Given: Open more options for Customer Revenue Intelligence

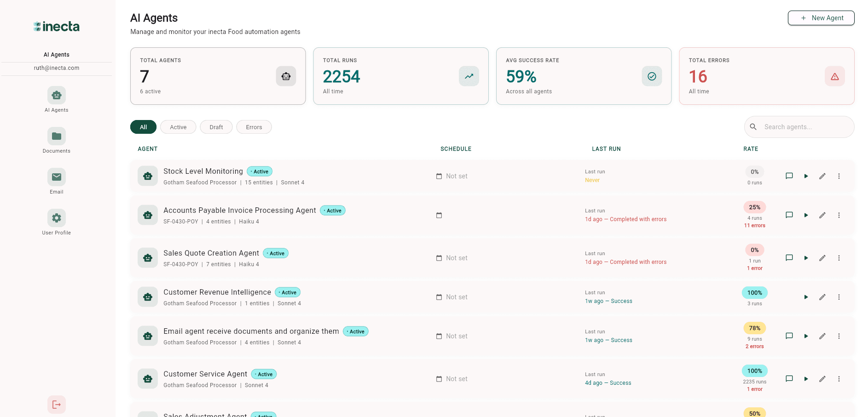Looking at the screenshot, I should 839,297.
